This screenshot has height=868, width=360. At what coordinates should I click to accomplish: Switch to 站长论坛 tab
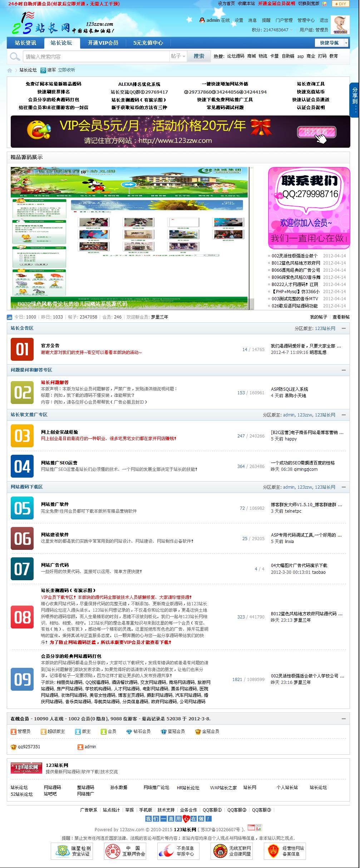pyautogui.click(x=61, y=43)
